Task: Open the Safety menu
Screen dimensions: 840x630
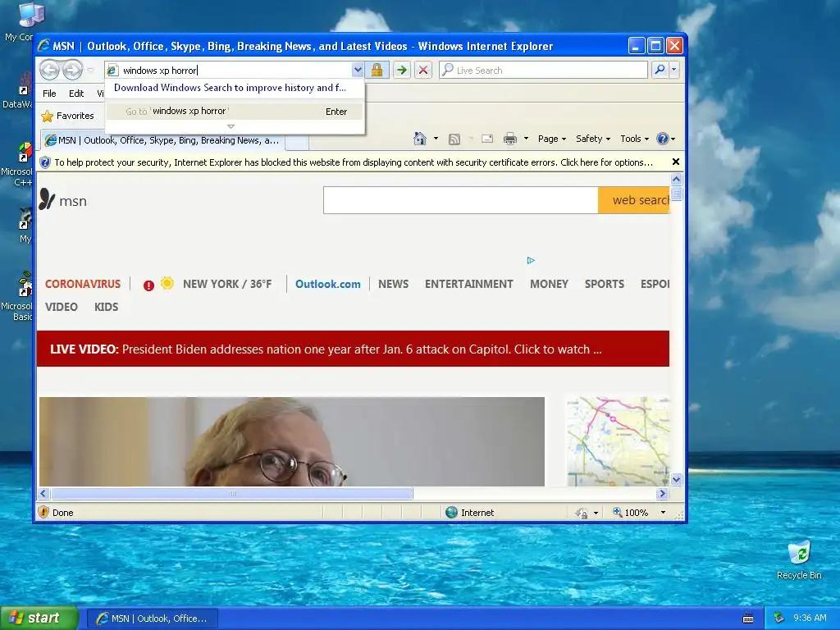Action: click(x=593, y=139)
